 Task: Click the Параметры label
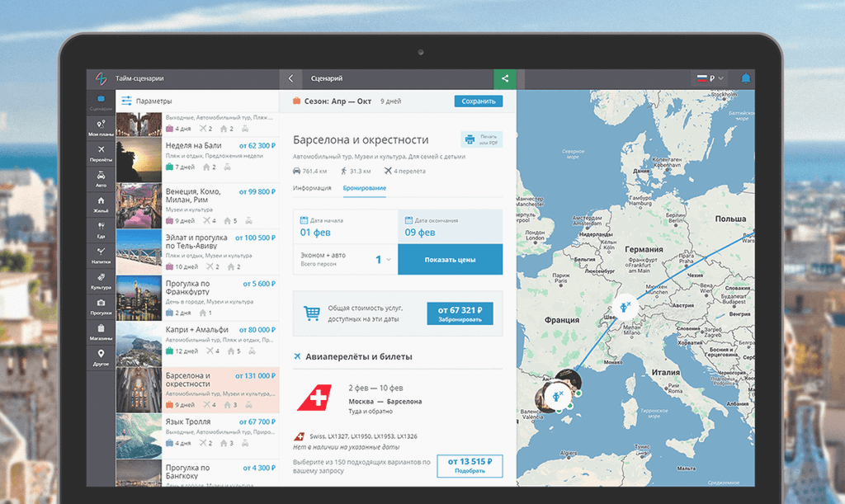[x=153, y=101]
